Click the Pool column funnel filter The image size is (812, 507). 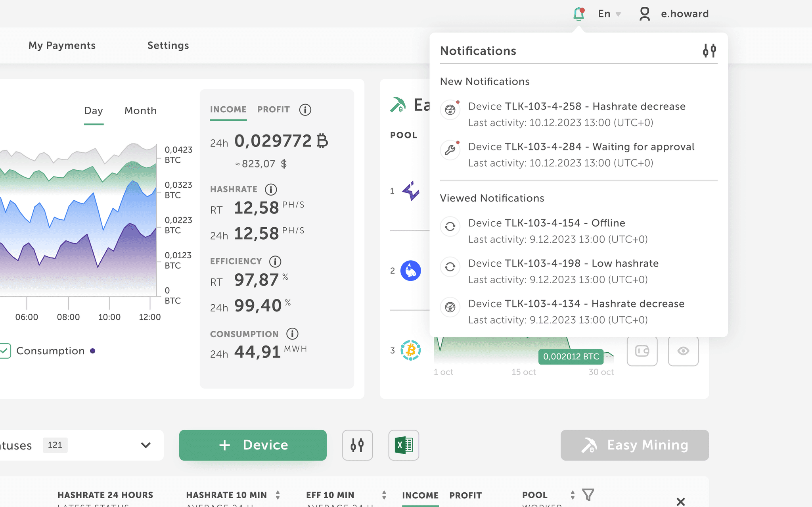(588, 495)
